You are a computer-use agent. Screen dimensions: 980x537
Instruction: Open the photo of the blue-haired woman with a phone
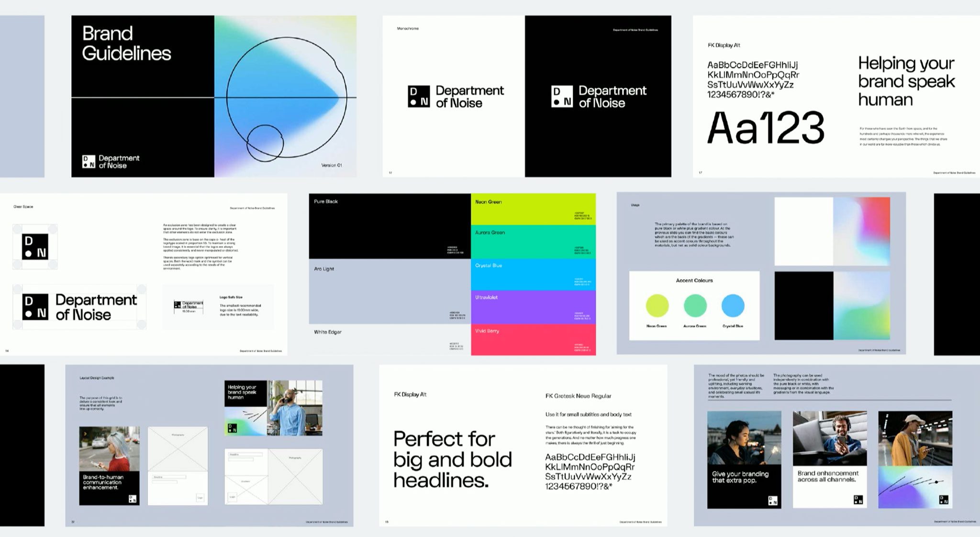109,449
